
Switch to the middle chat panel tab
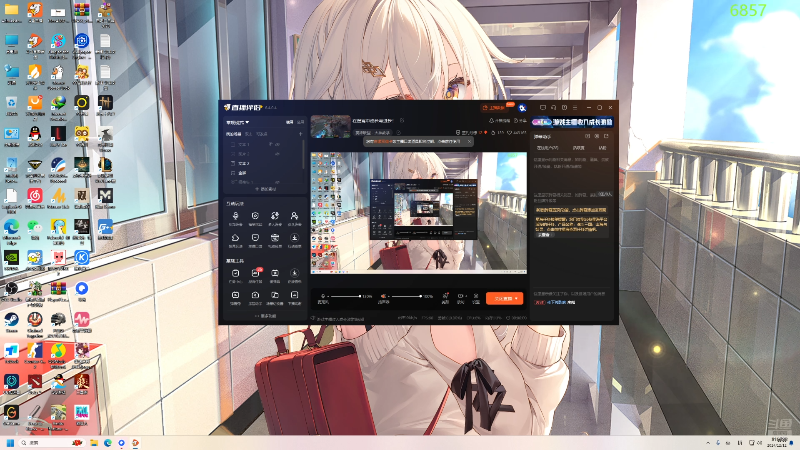coord(579,148)
